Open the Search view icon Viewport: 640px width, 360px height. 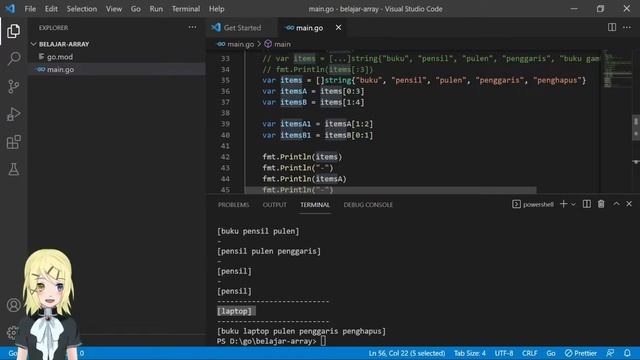[x=13, y=58]
